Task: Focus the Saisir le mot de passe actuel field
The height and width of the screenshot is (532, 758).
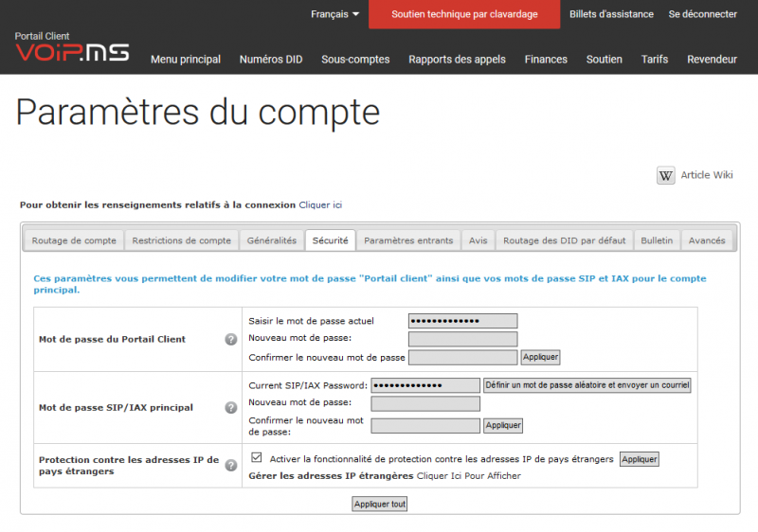Action: click(462, 321)
